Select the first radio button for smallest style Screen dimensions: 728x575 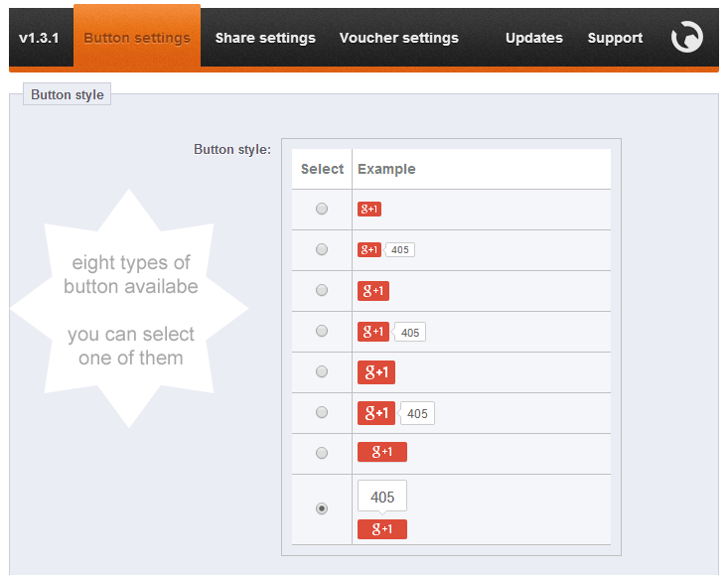click(x=321, y=209)
